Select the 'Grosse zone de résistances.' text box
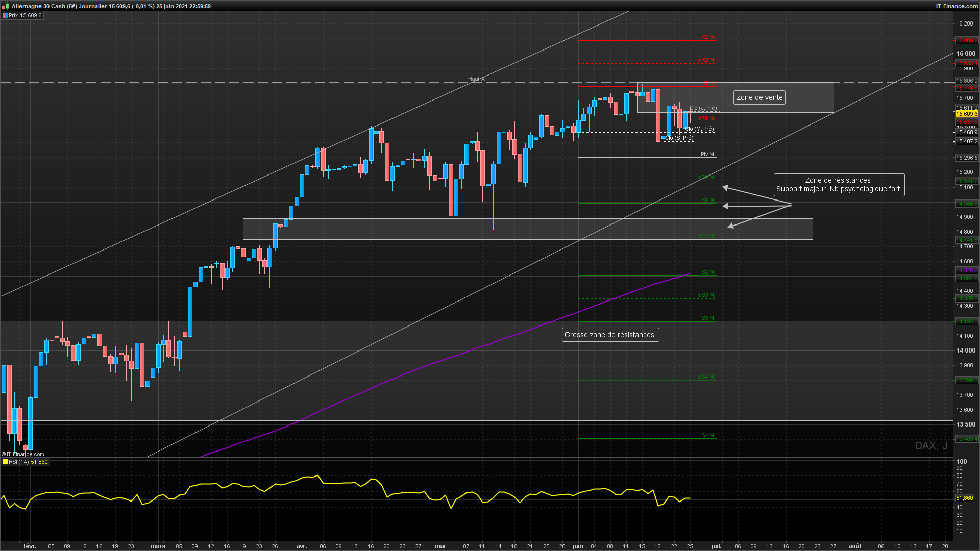This screenshot has height=551, width=980. (610, 335)
